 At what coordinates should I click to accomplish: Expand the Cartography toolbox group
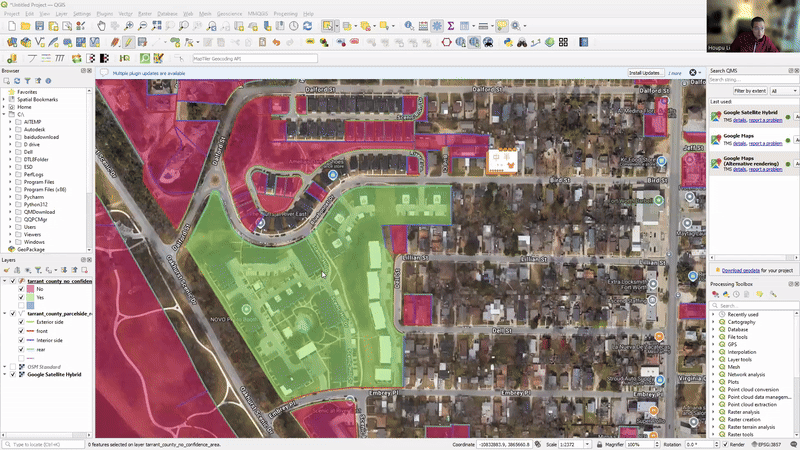tap(714, 322)
